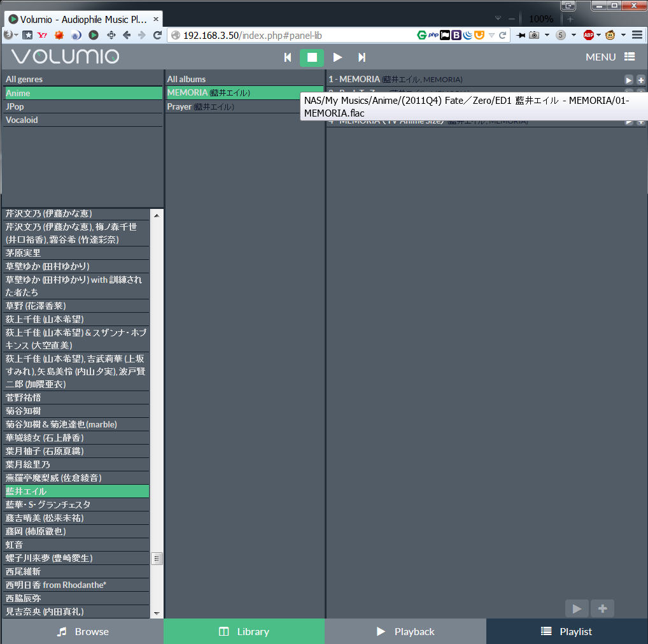Switch to the Playback tab

405,632
